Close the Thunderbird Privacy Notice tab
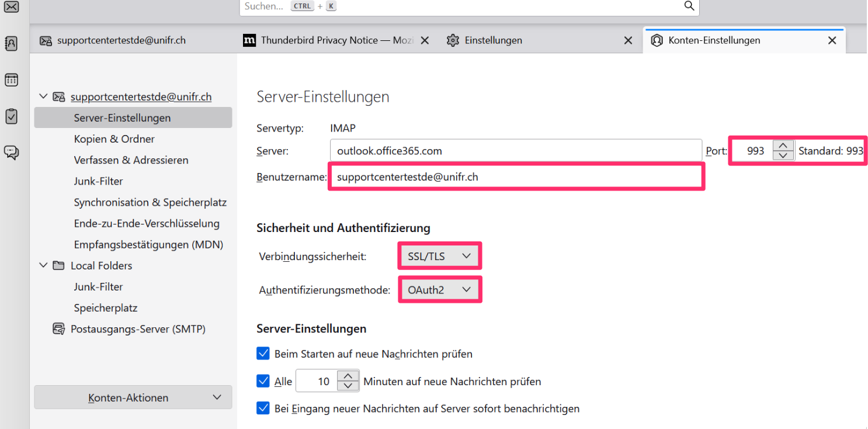Viewport: 868px width, 429px height. point(425,40)
